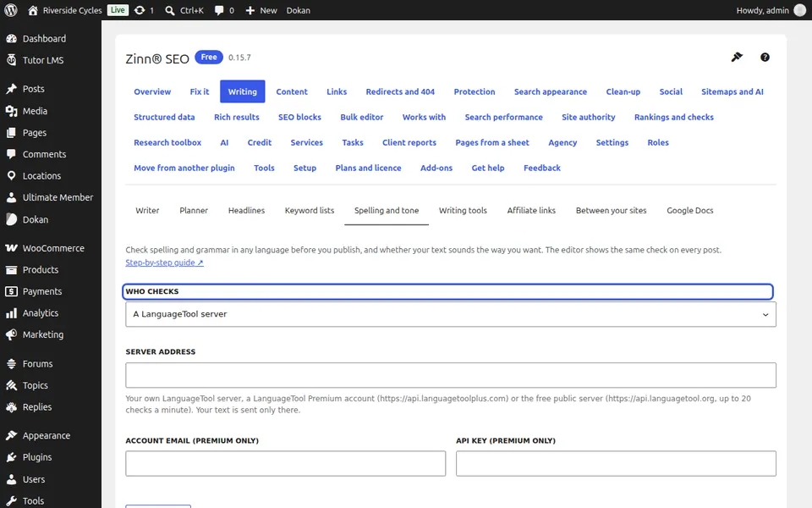Click the updates refresh icon
This screenshot has height=508, width=812.
click(140, 10)
